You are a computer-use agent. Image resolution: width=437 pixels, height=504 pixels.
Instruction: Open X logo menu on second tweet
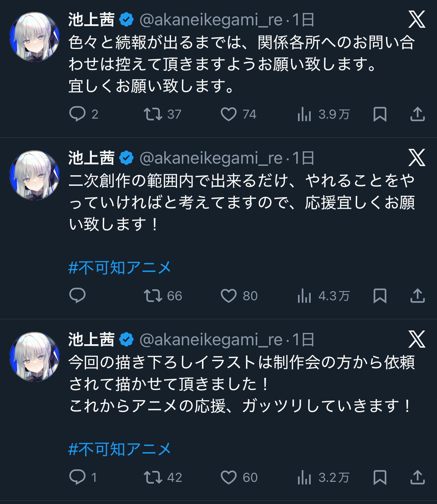[417, 157]
